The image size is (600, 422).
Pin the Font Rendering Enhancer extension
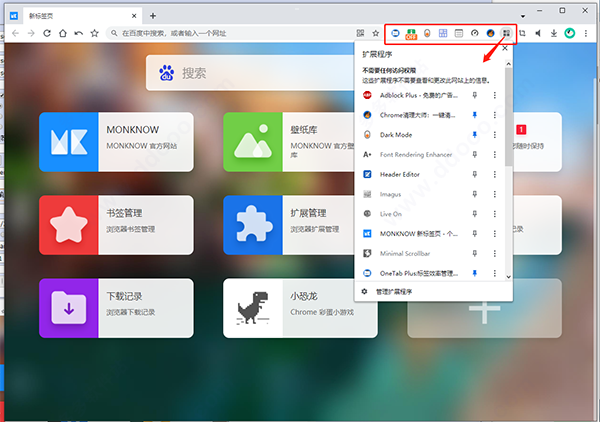click(x=474, y=154)
